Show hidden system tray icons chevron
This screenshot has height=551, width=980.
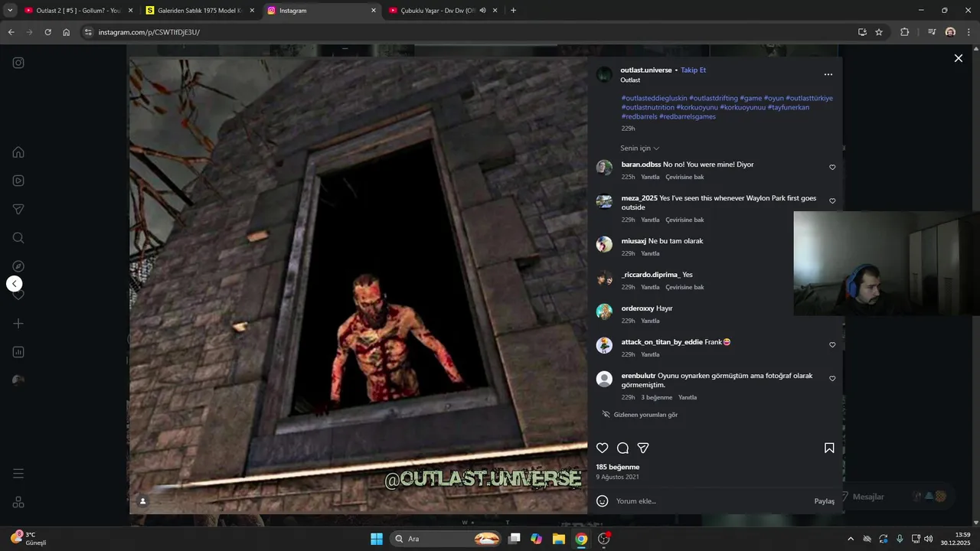(850, 539)
